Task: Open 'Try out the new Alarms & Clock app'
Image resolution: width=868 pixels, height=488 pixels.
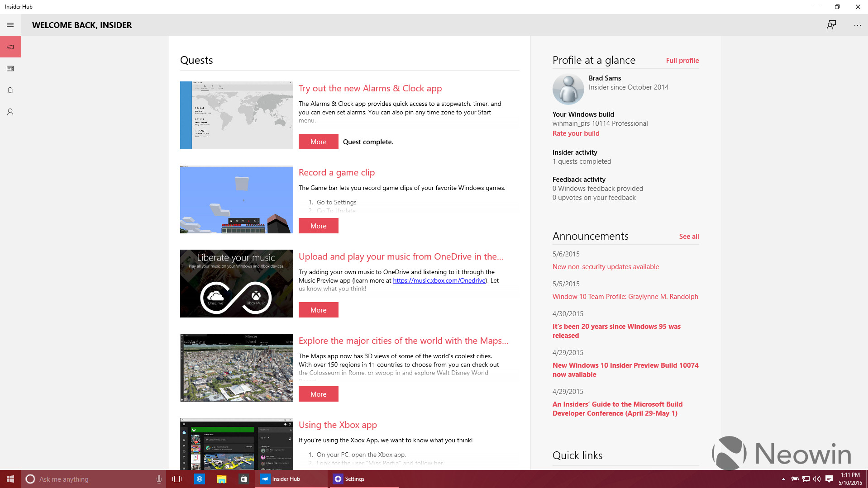Action: [x=370, y=88]
